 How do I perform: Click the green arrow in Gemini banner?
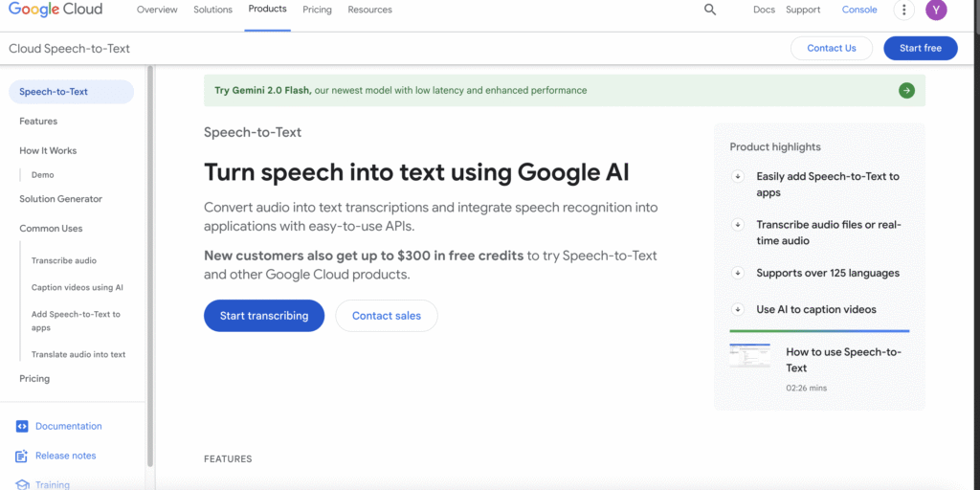906,91
